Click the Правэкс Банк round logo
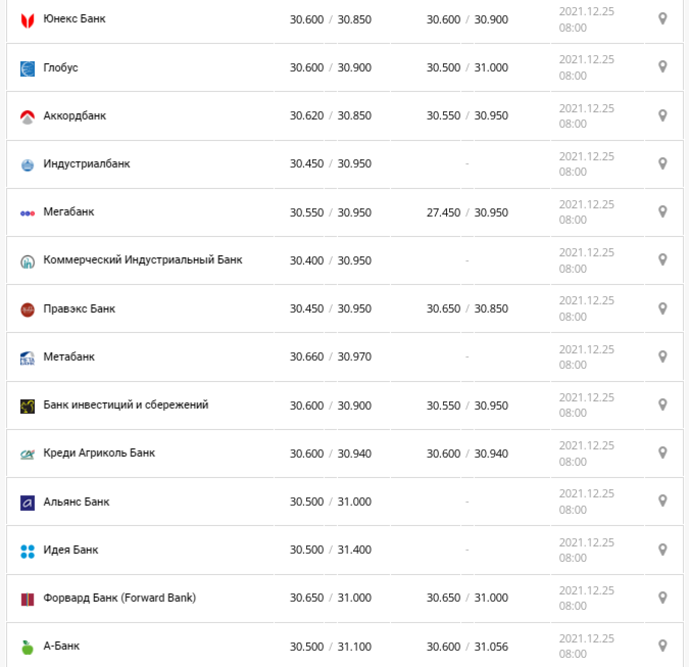The width and height of the screenshot is (689, 667). 27,309
